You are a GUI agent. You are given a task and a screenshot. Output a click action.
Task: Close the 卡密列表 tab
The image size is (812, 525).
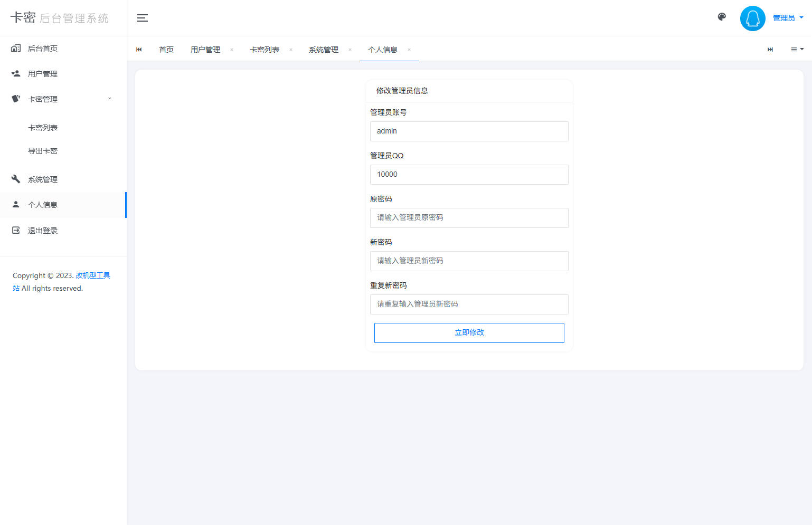(x=291, y=50)
